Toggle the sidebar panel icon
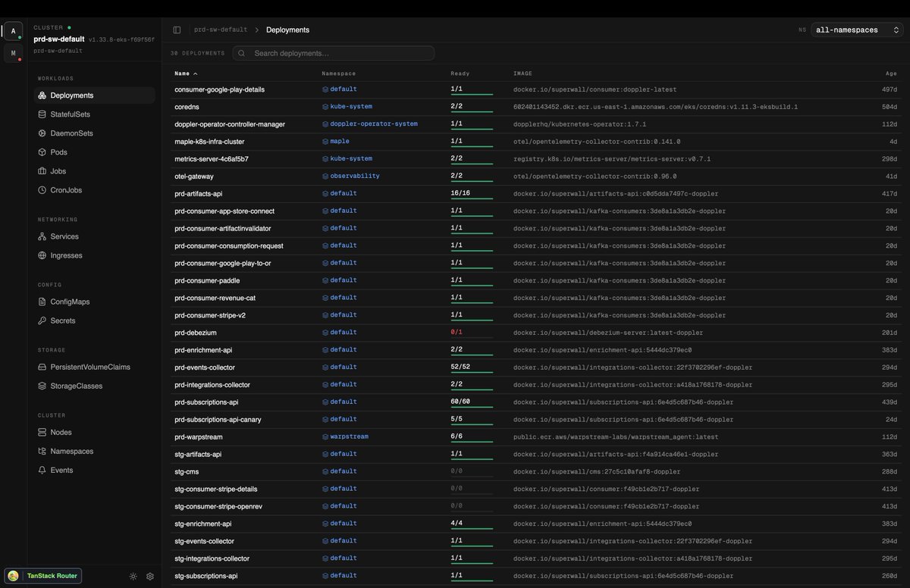The image size is (910, 588). point(177,30)
